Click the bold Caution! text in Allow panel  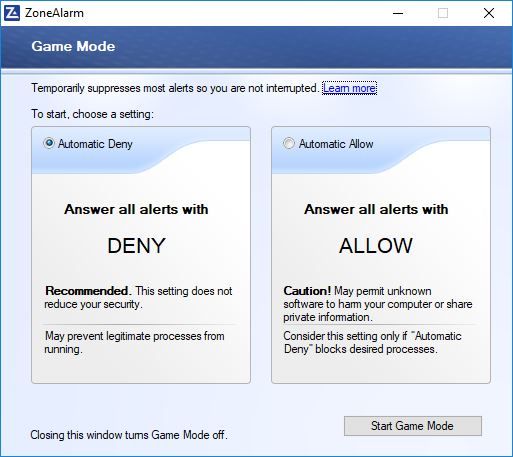pos(307,291)
